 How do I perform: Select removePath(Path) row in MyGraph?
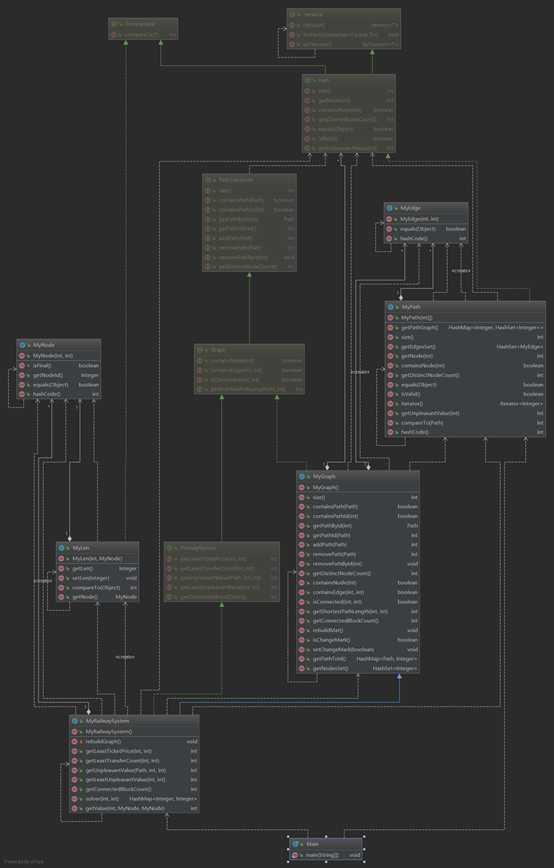pyautogui.click(x=358, y=555)
